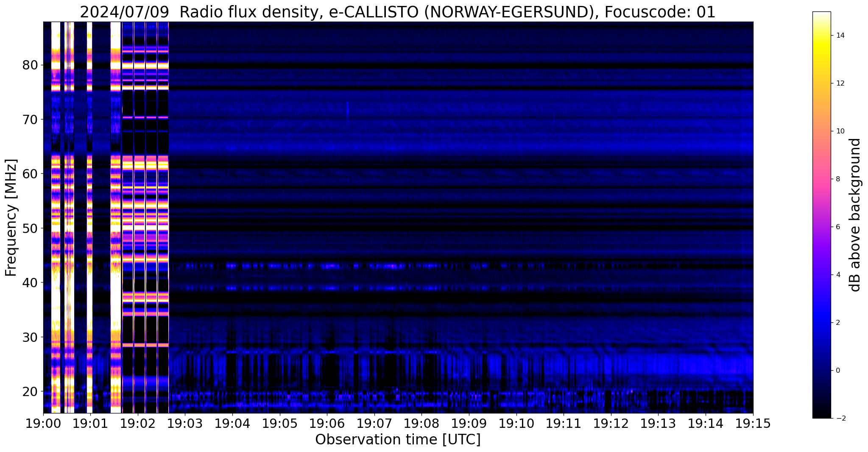Click the colorbar tick label 4
The width and height of the screenshot is (868, 452).
coord(837,275)
